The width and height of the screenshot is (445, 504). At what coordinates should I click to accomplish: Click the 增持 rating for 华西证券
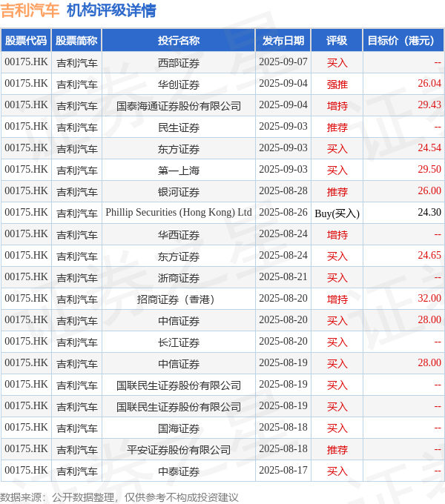[337, 235]
